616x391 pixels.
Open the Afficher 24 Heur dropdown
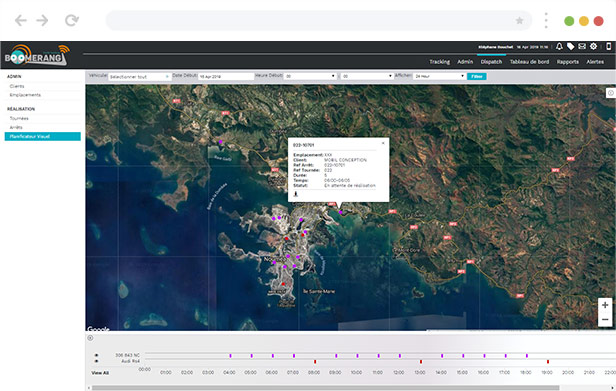439,76
